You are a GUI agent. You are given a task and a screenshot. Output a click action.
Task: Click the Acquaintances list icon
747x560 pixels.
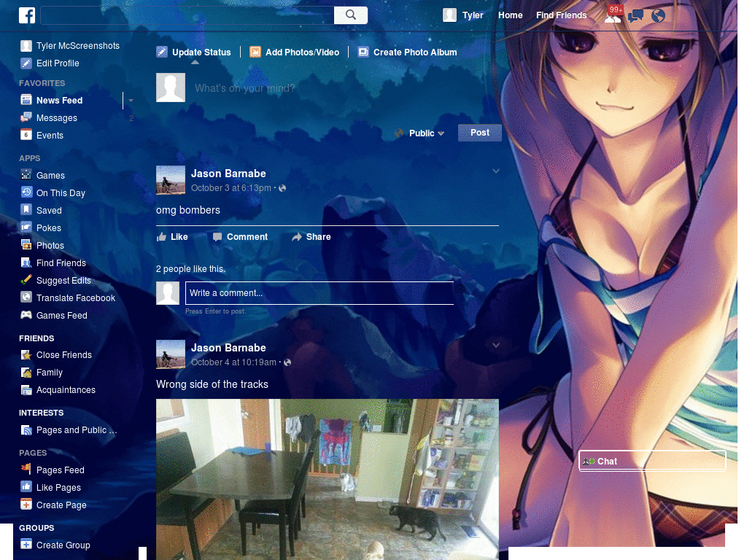[26, 390]
